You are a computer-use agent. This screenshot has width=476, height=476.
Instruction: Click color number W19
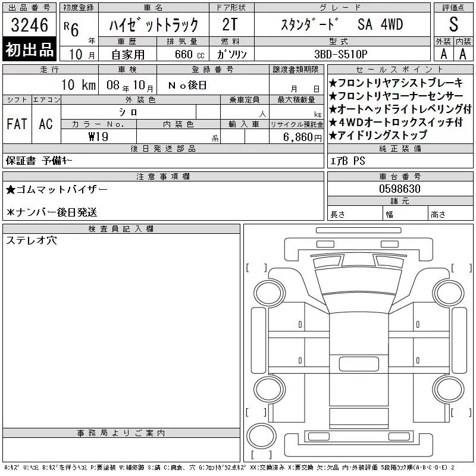coord(98,137)
